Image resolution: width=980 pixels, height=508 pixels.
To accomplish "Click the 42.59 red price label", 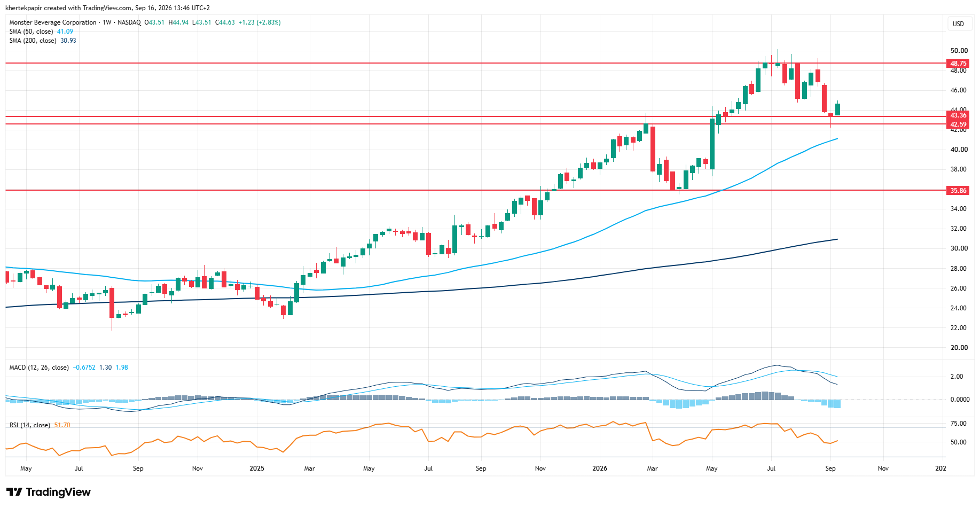I will pyautogui.click(x=958, y=124).
